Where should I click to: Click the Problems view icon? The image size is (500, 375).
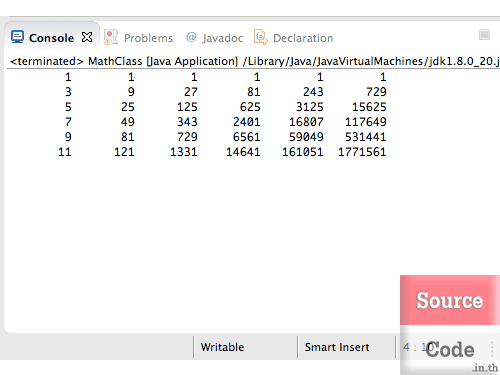coord(111,37)
